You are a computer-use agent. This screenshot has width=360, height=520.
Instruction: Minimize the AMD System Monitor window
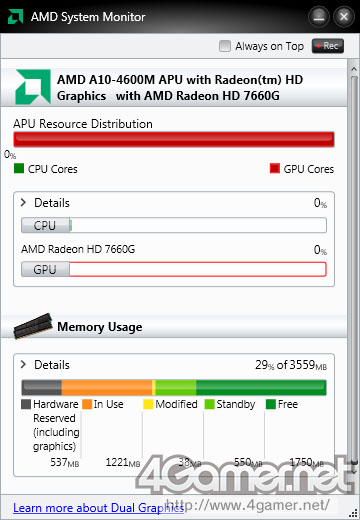319,17
